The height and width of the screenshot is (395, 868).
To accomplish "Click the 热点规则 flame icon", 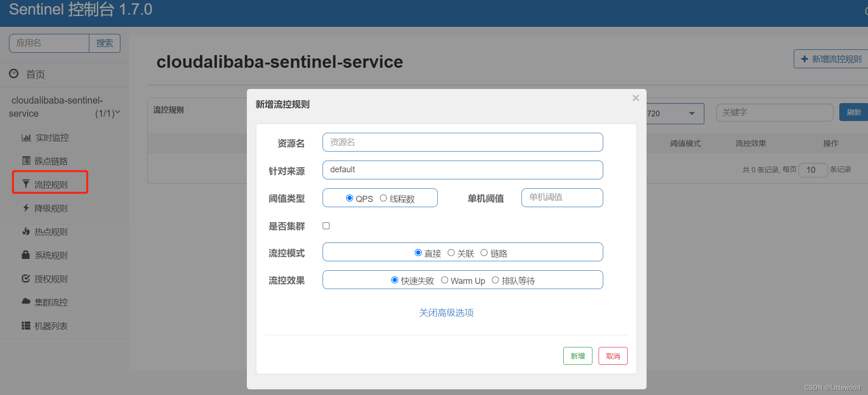I will pyautogui.click(x=26, y=231).
